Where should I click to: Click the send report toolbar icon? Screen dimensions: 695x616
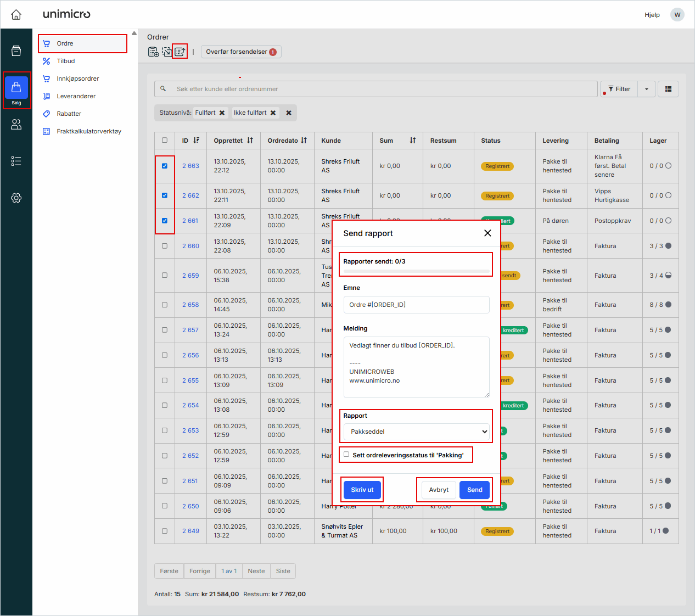coord(180,52)
